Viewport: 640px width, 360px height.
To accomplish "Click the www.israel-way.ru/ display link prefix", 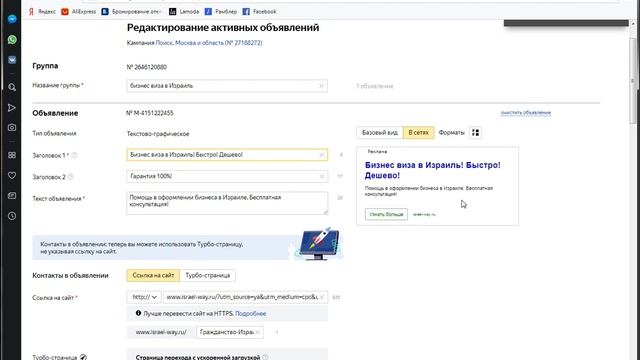I will coord(161,332).
